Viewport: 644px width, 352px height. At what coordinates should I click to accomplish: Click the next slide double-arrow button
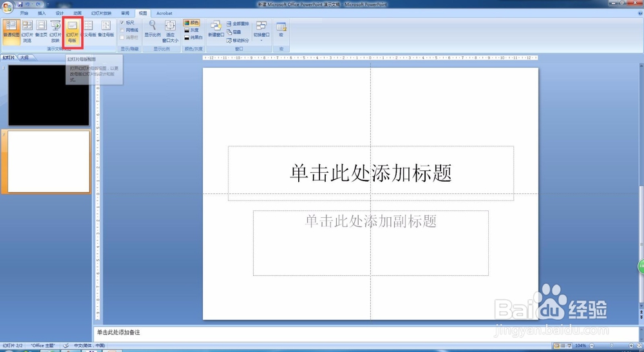(641, 318)
